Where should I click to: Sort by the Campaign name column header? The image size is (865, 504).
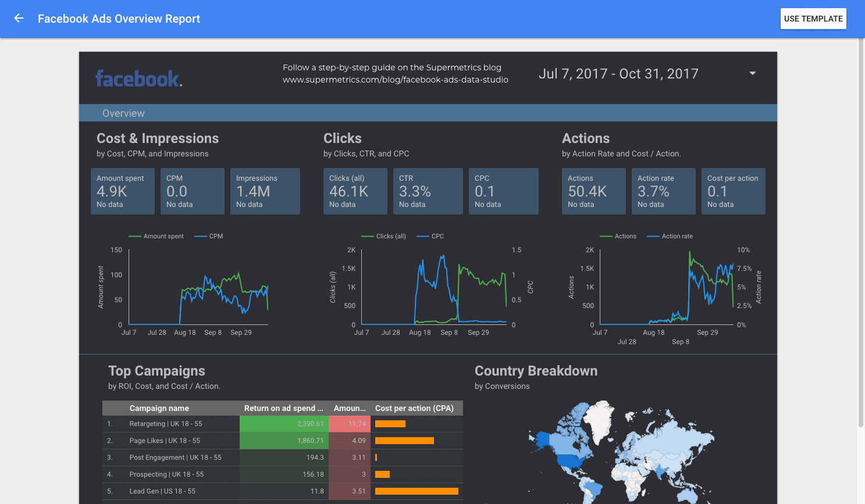(160, 408)
